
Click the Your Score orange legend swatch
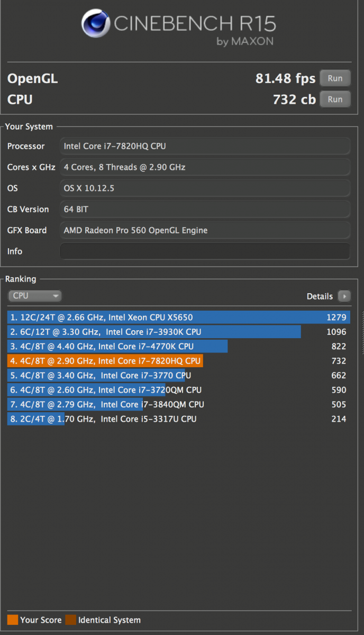click(13, 620)
